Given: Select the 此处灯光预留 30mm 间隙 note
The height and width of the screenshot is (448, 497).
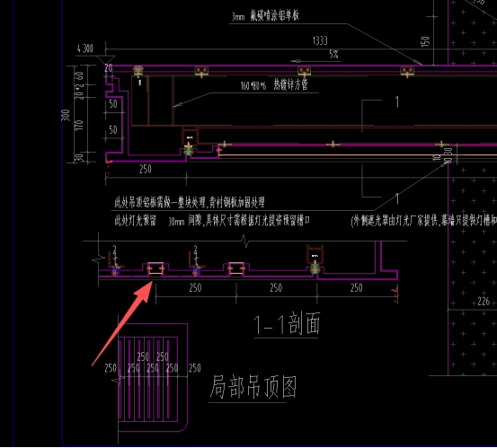Looking at the screenshot, I should 212,221.
